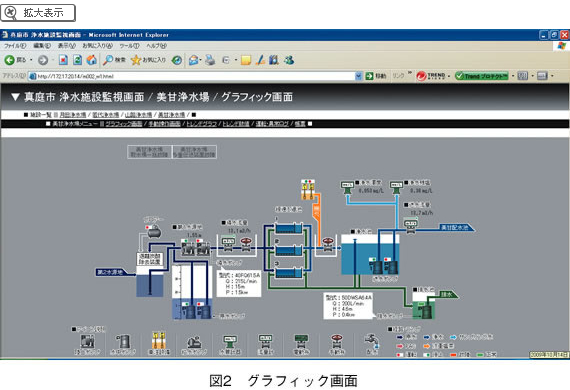Viewport: 570px width, 390px height.
Task: Open the トレンドグラフ link
Action: [x=201, y=124]
